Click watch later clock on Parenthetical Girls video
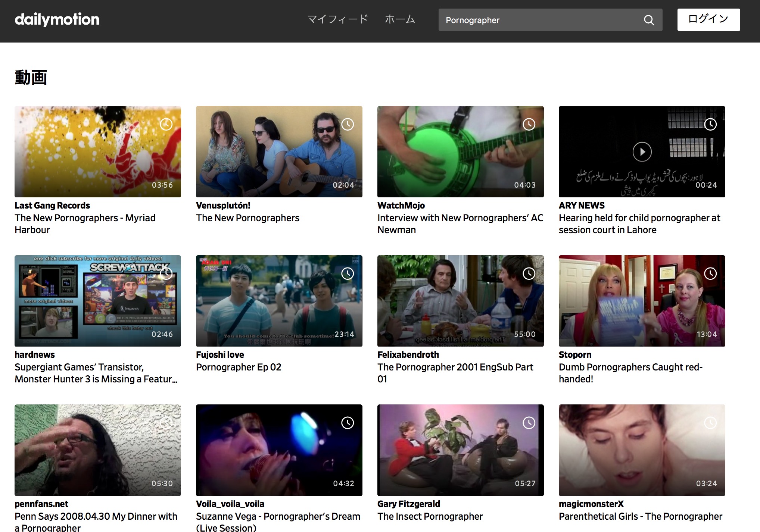The image size is (760, 532). (710, 423)
